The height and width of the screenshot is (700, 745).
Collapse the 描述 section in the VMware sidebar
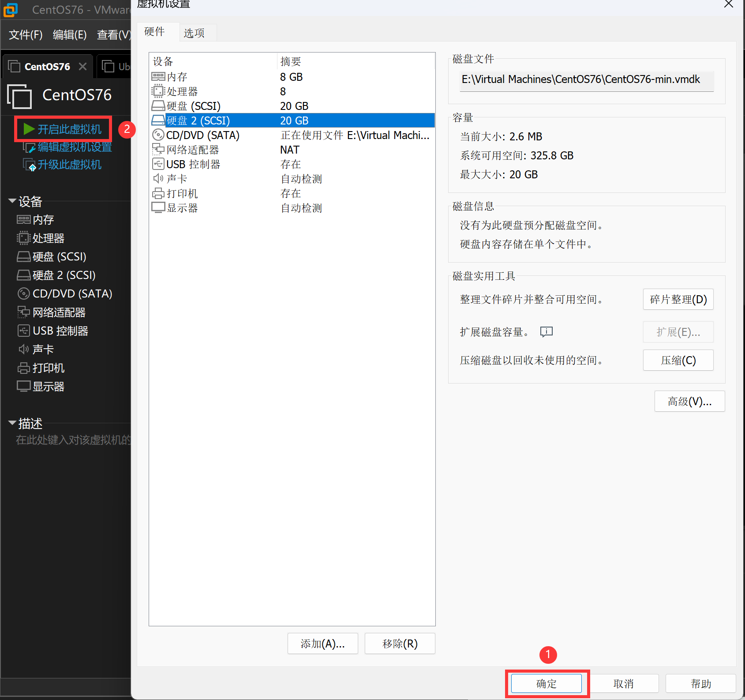[x=12, y=423]
